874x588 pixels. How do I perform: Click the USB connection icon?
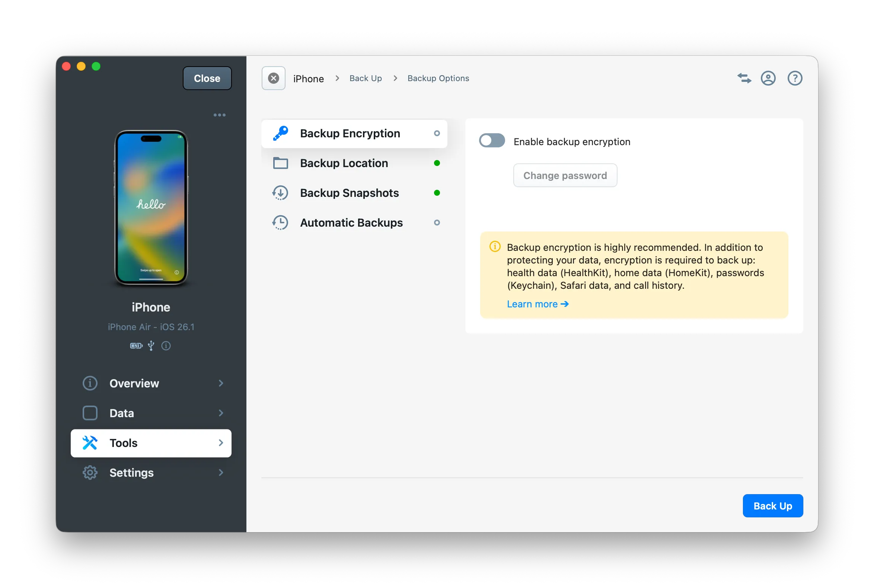(151, 345)
